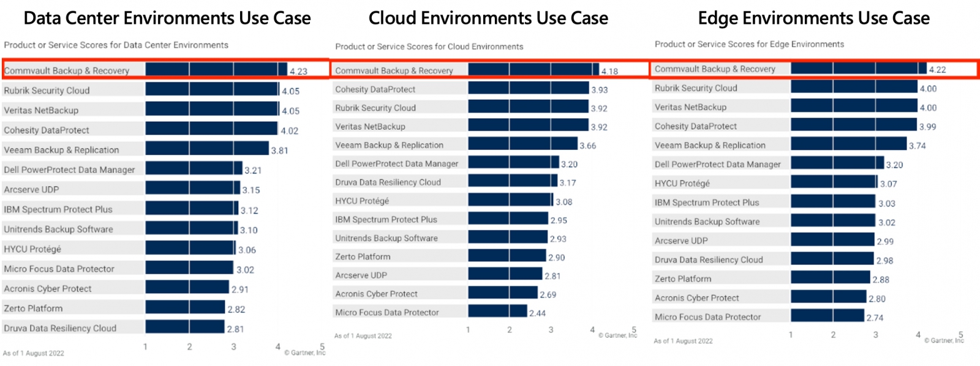
Task: Click "Veeam Backup & Replication" in Cloud chart
Action: click(389, 145)
